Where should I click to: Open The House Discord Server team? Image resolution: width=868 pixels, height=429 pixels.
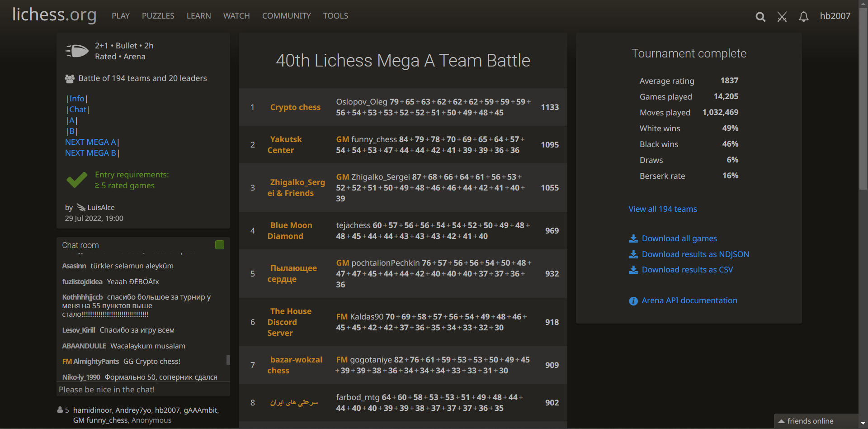coord(289,322)
